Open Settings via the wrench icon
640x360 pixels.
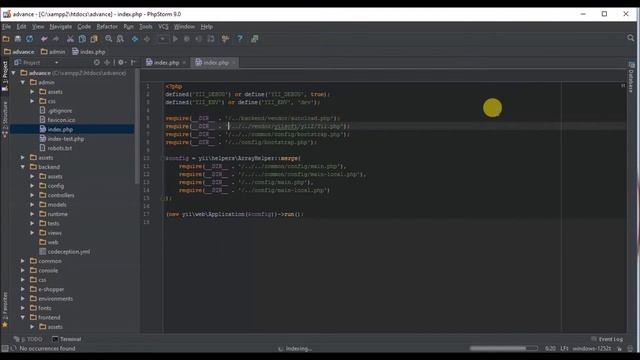click(x=225, y=39)
